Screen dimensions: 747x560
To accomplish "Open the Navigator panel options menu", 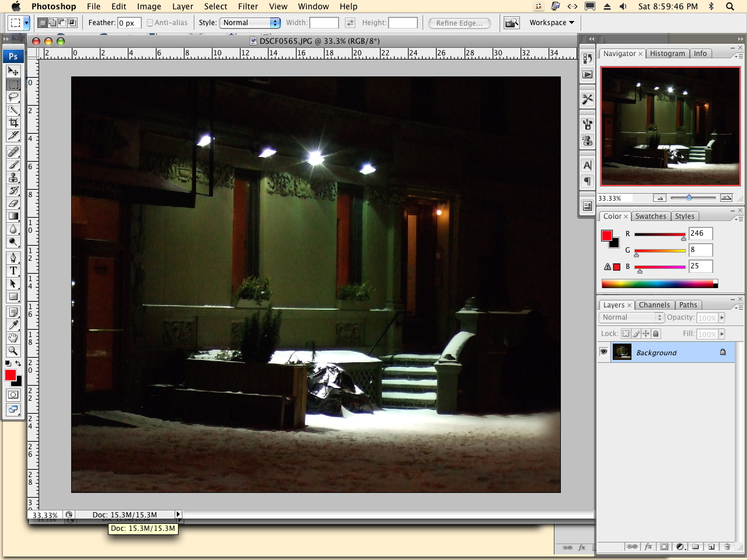I will point(739,56).
